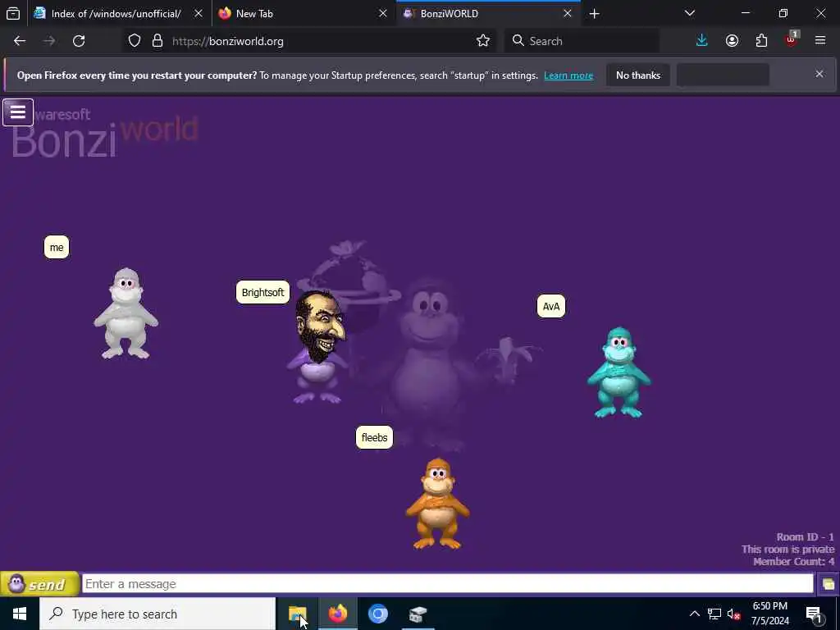Open a new browser tab
This screenshot has height=630, width=840.
click(594, 13)
